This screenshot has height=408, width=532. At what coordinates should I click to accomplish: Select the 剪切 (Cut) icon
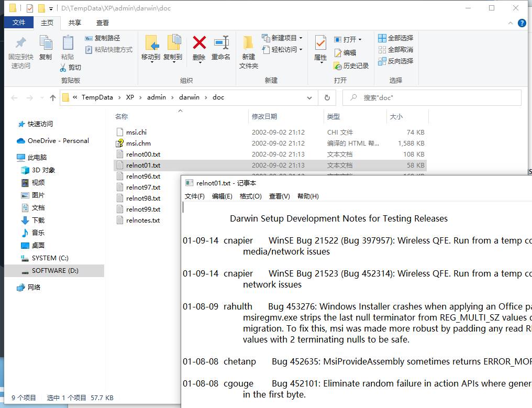(x=63, y=67)
